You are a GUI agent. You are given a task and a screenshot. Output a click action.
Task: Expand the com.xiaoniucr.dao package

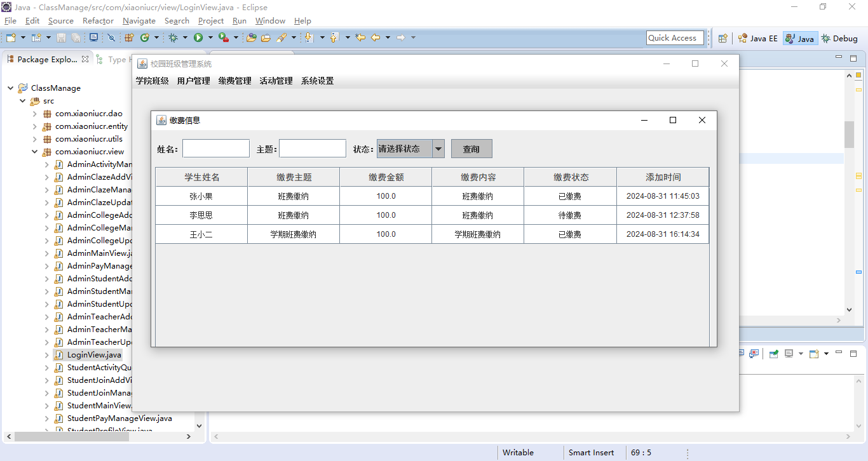(35, 114)
